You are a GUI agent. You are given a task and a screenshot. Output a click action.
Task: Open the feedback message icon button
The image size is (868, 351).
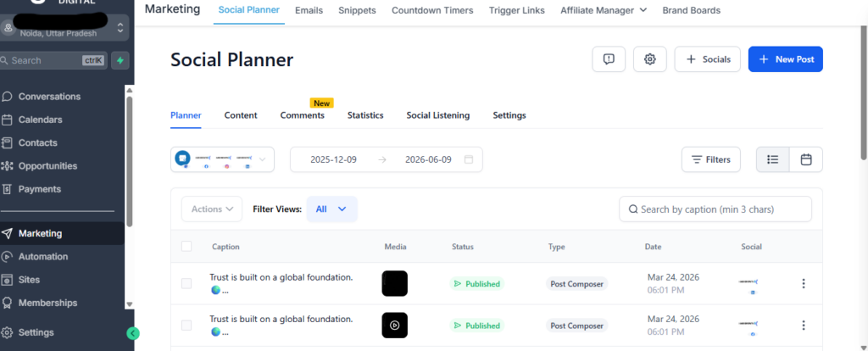[609, 59]
